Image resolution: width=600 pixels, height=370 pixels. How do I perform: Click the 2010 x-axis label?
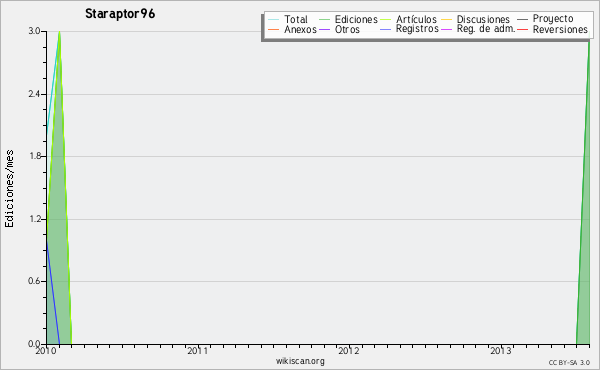[46, 350]
